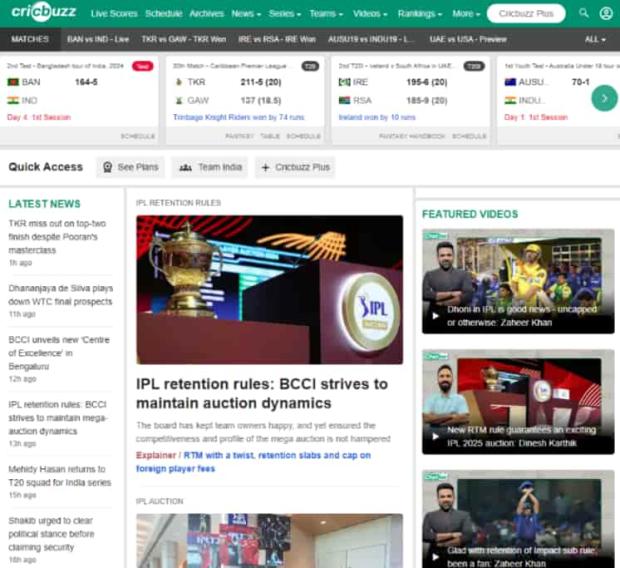This screenshot has width=620, height=568.
Task: Click the See Plans quick access button
Action: [130, 167]
